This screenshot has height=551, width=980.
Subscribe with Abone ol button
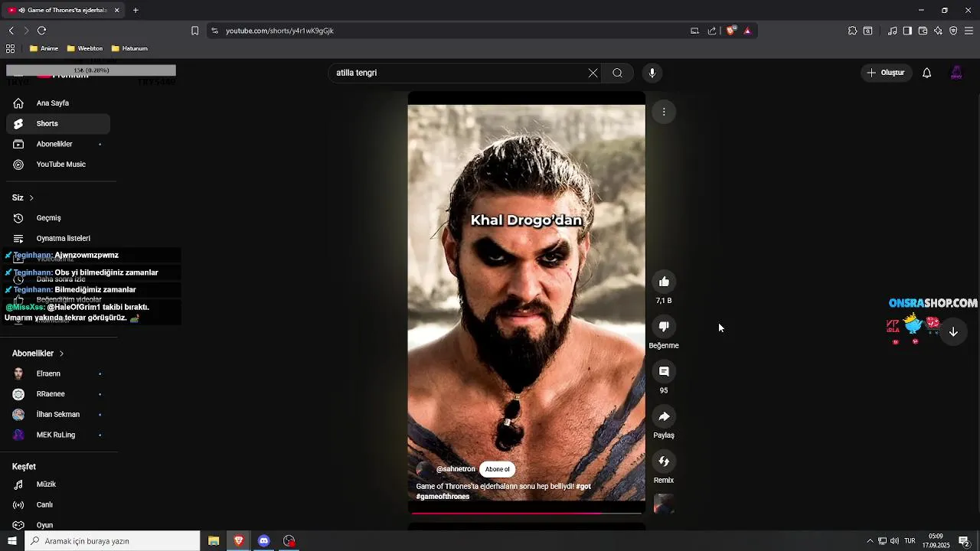[497, 469]
